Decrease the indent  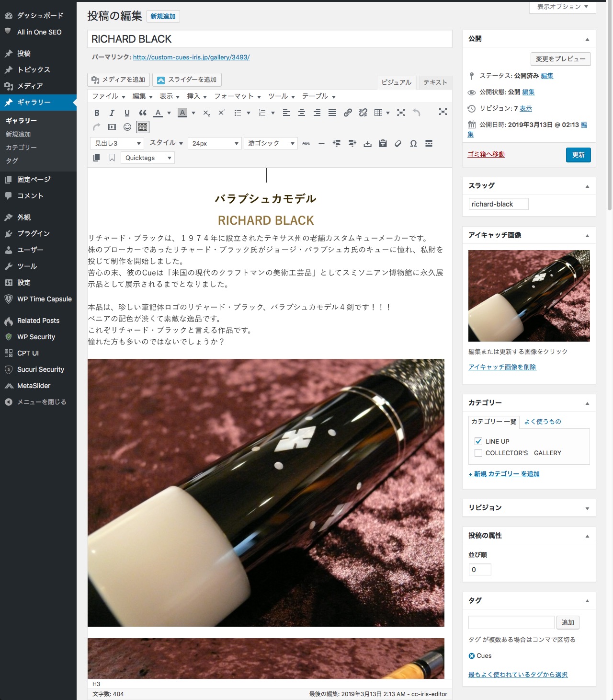coord(337,143)
